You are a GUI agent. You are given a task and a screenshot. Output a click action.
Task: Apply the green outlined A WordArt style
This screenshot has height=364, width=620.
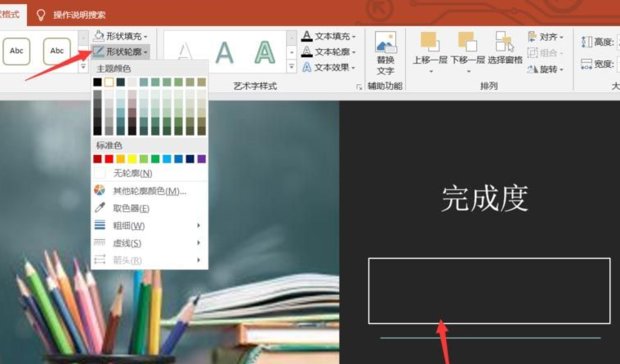click(x=265, y=52)
